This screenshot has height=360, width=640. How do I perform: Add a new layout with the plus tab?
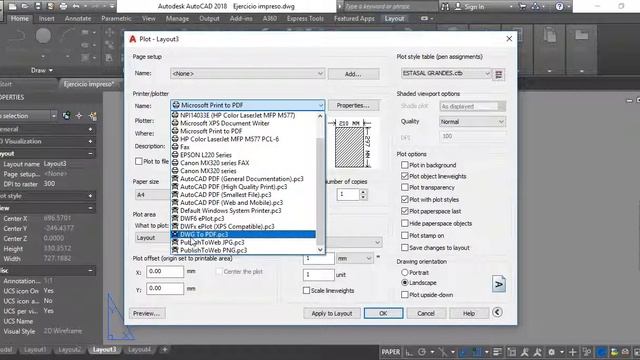coord(164,350)
